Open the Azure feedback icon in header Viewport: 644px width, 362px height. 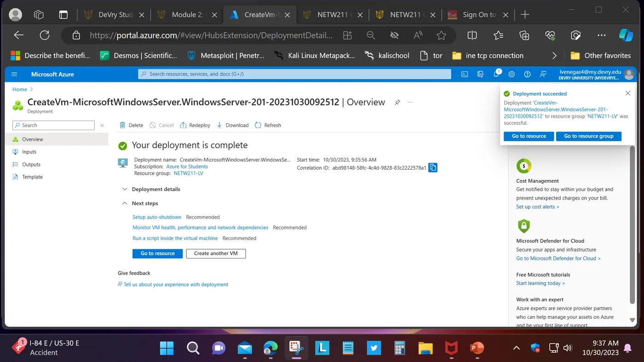point(543,74)
